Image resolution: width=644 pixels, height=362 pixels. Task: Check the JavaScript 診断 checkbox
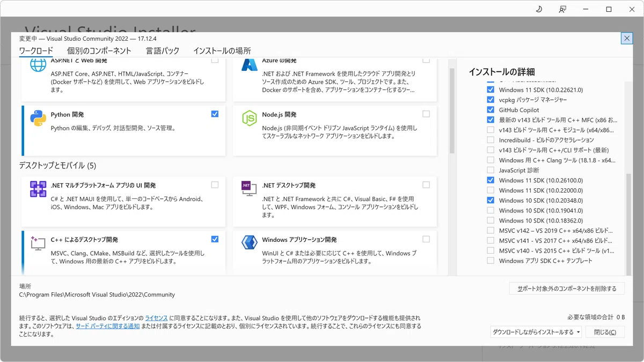coord(491,170)
